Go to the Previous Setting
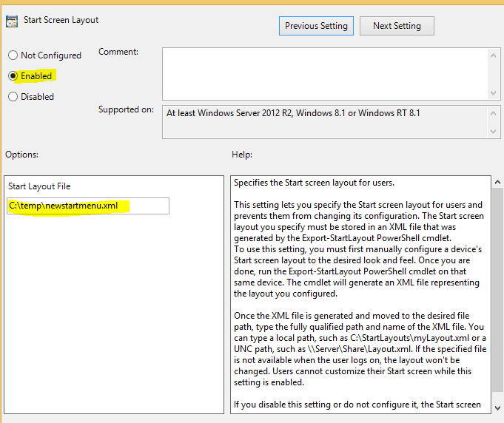Image resolution: width=504 pixels, height=423 pixels. (x=316, y=26)
